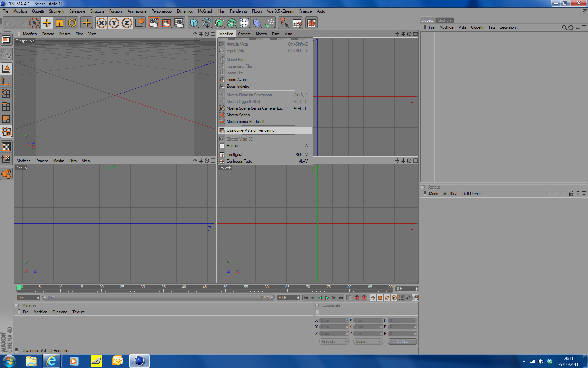Toggle Z axis lock

pyautogui.click(x=127, y=23)
